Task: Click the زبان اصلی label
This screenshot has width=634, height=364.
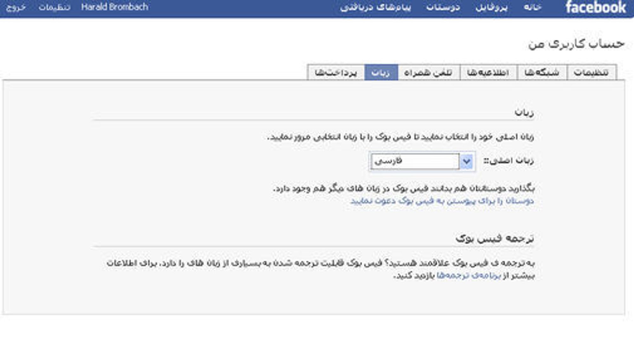Action: pyautogui.click(x=509, y=161)
